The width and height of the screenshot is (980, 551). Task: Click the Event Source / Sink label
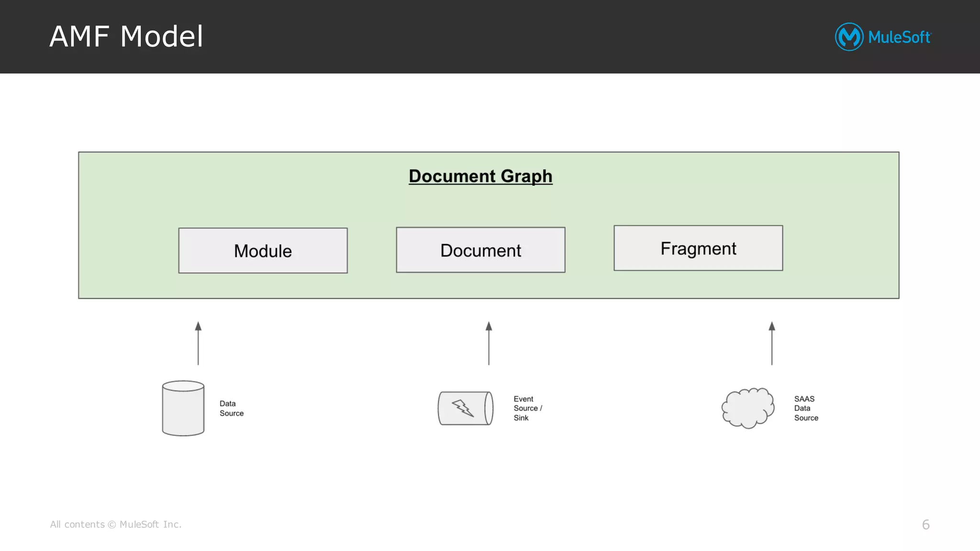coord(527,408)
